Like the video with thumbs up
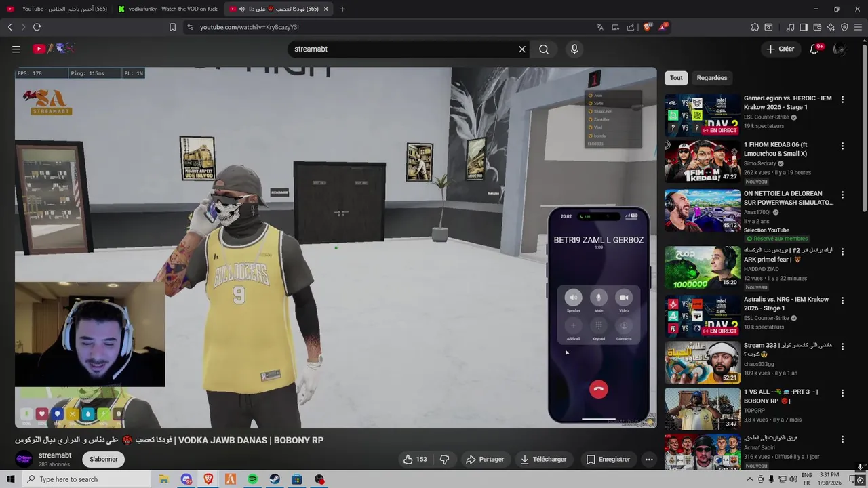Screen dimensions: 868x488 (x=415, y=459)
